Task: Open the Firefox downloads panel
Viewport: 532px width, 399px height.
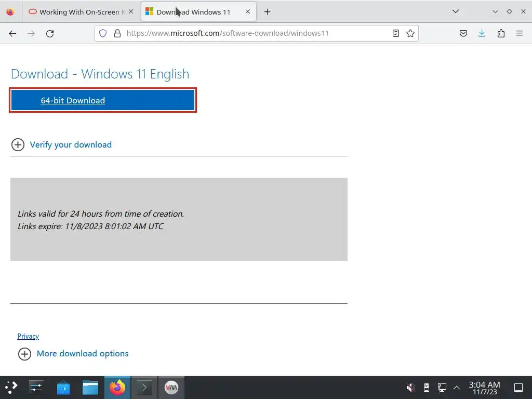Action: (x=482, y=33)
